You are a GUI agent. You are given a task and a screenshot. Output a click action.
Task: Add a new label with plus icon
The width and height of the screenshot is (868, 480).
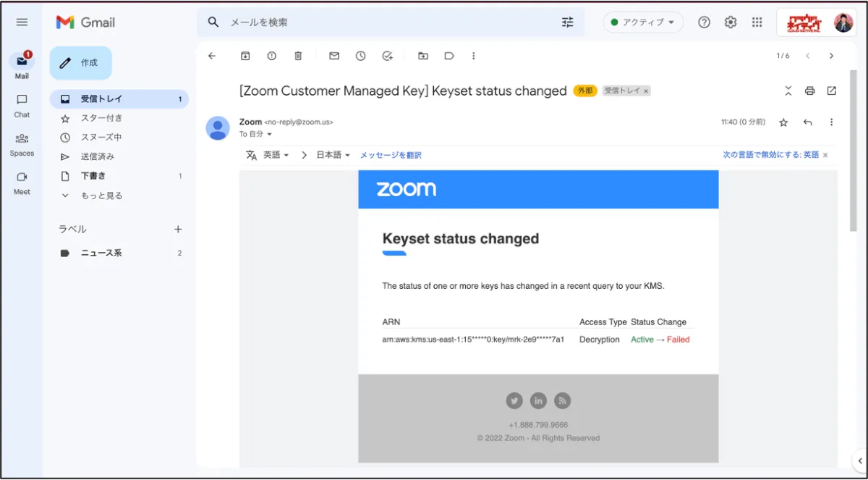tap(178, 229)
